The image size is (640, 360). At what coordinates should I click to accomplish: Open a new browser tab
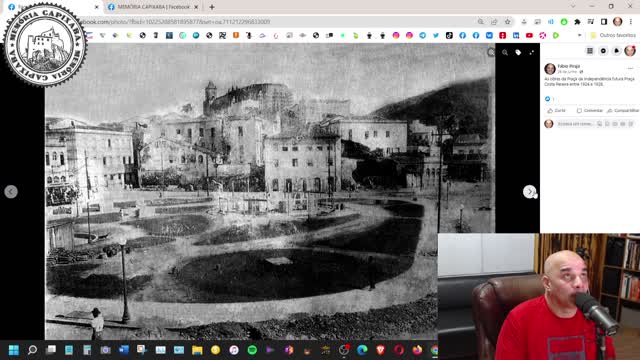click(212, 7)
